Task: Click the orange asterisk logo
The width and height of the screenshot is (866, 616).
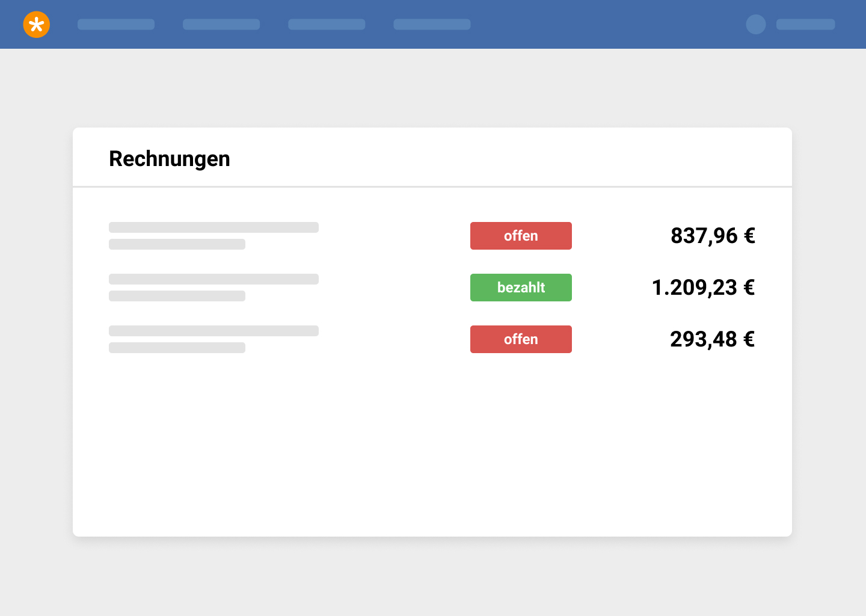Action: coord(37,25)
